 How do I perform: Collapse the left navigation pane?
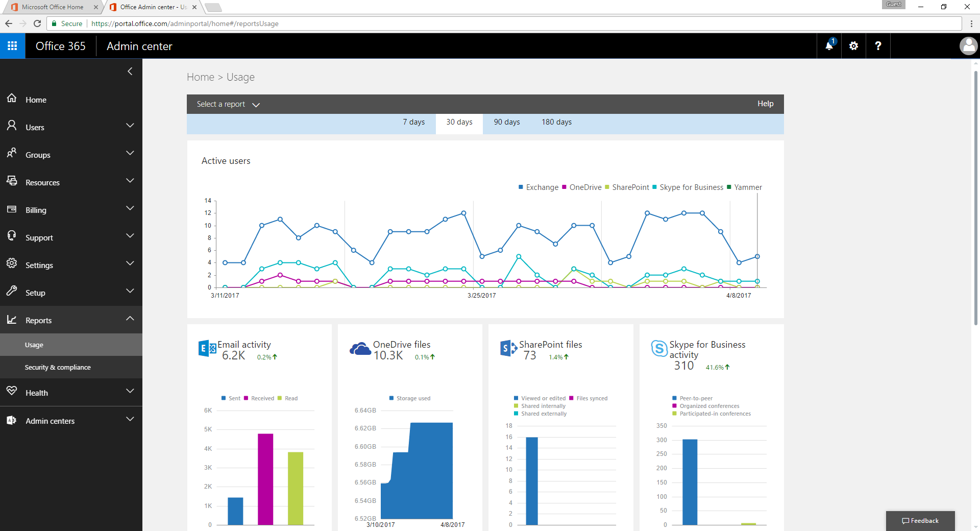(130, 71)
